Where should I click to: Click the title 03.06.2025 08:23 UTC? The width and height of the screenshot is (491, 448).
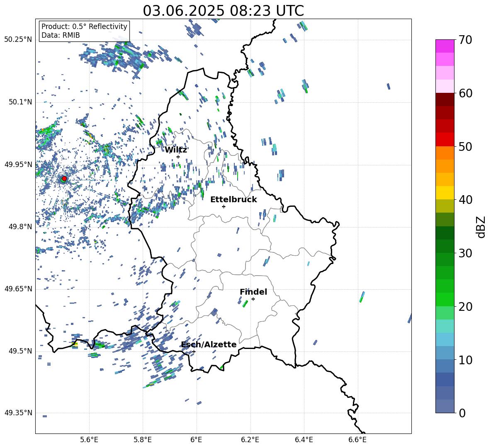(x=223, y=11)
